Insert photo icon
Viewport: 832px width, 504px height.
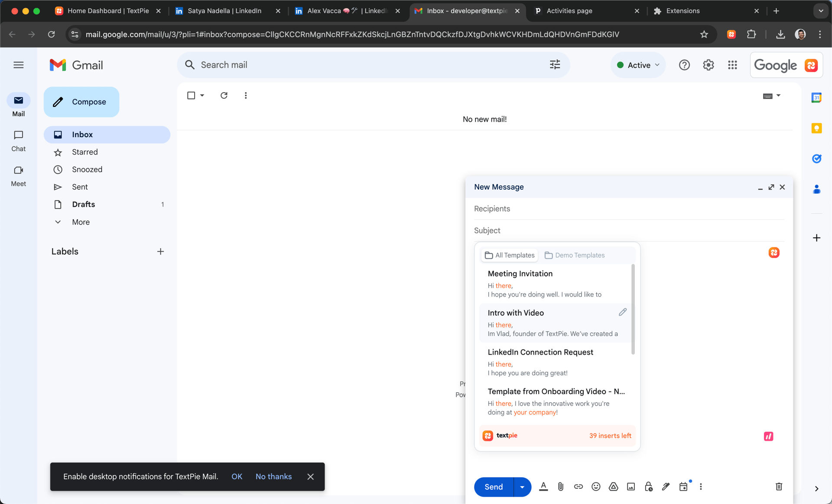tap(631, 487)
